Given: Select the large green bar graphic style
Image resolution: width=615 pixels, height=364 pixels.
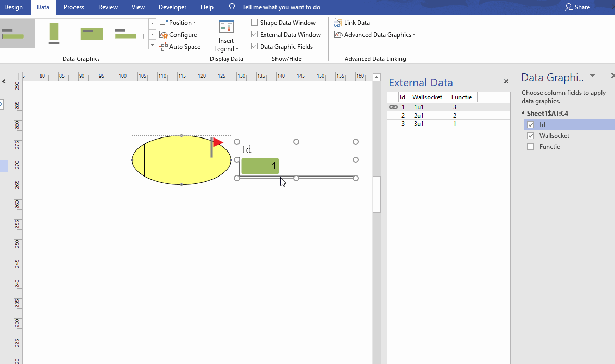Looking at the screenshot, I should 91,34.
